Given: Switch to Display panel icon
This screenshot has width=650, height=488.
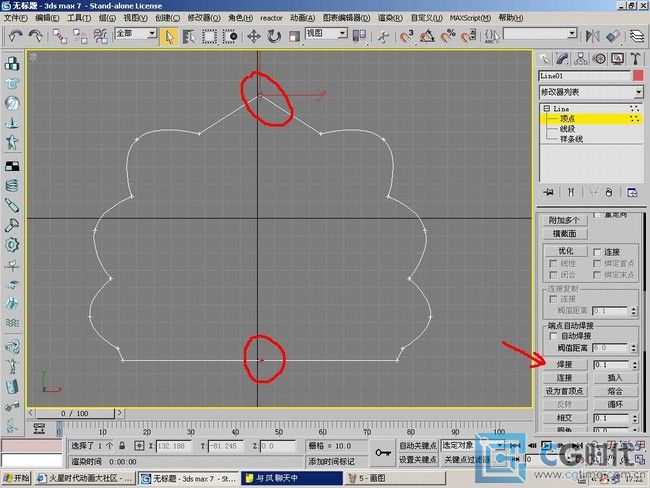Looking at the screenshot, I should tap(618, 59).
